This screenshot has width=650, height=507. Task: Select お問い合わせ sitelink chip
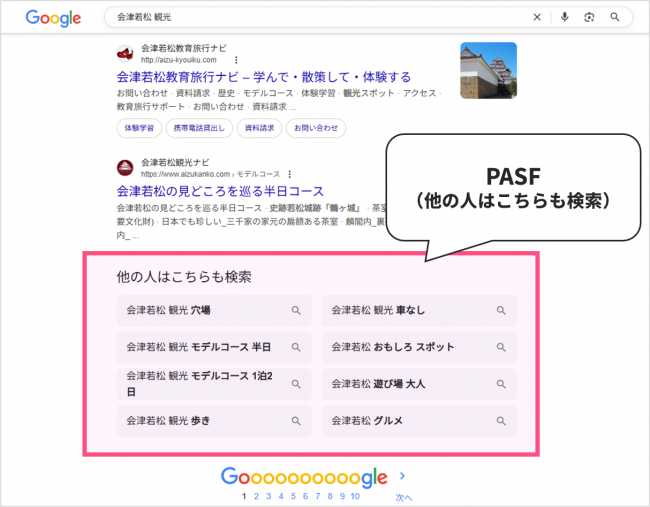tap(316, 128)
